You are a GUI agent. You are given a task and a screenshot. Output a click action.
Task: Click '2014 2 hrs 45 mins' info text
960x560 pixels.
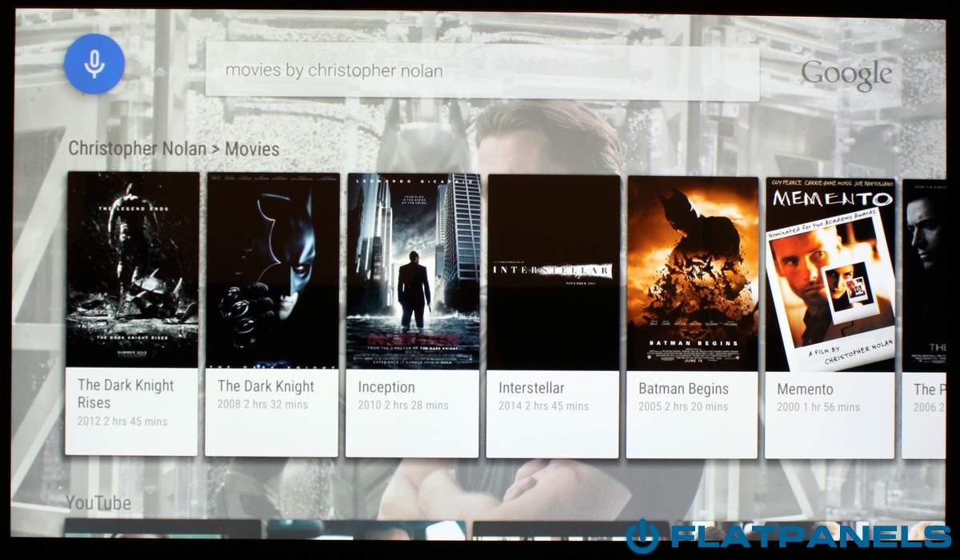pyautogui.click(x=544, y=406)
